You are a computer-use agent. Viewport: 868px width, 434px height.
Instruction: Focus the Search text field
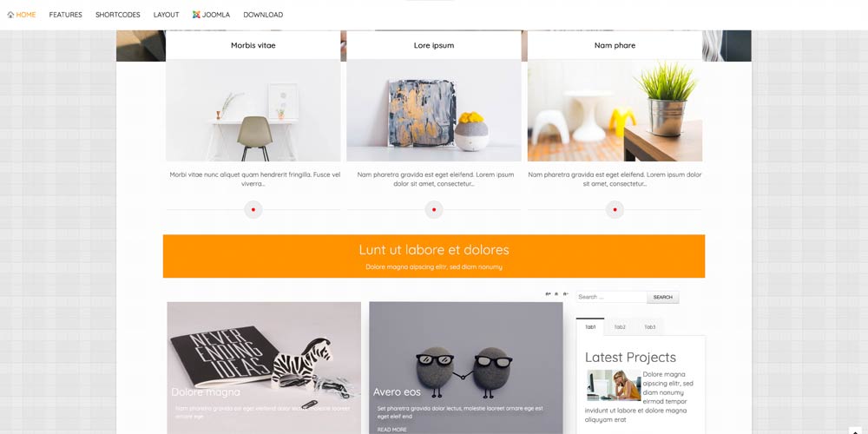[611, 297]
